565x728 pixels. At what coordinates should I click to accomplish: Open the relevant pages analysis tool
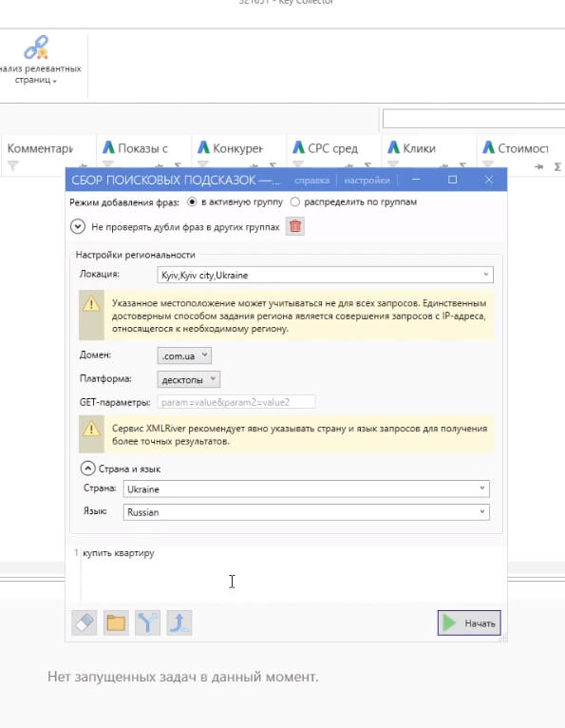coord(37,61)
